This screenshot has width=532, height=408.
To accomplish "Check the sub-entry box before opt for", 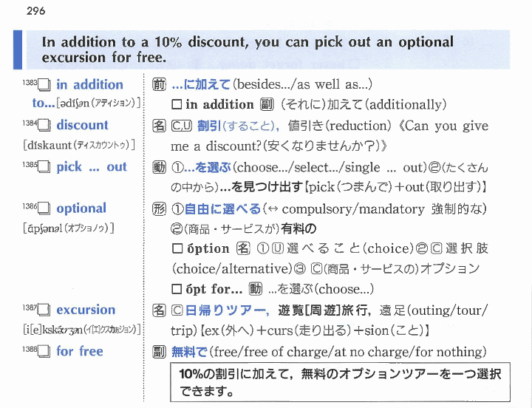I will [177, 289].
